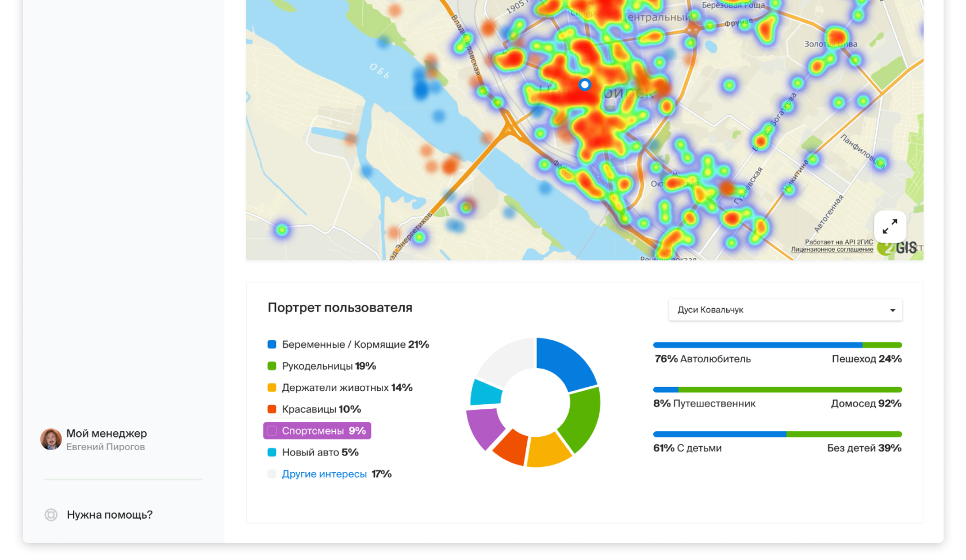
Task: Select the Новый авто 5% legend item
Action: (x=313, y=452)
